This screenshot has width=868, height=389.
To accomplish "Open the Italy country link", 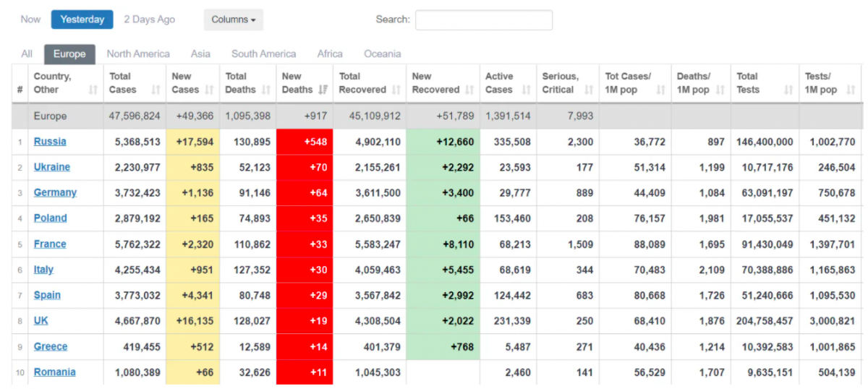I will pyautogui.click(x=43, y=269).
